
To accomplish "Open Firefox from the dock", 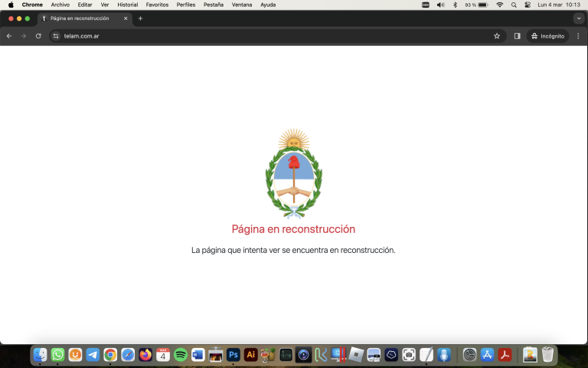I will pos(145,354).
